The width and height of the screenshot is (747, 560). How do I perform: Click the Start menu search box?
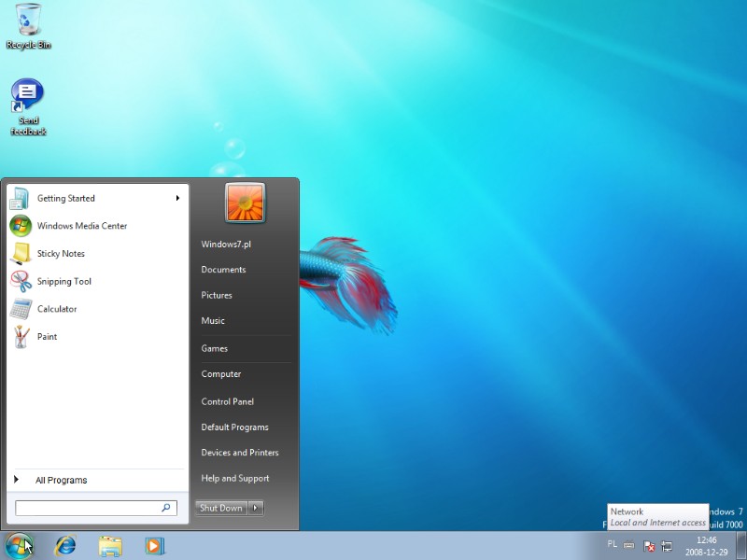click(x=96, y=508)
